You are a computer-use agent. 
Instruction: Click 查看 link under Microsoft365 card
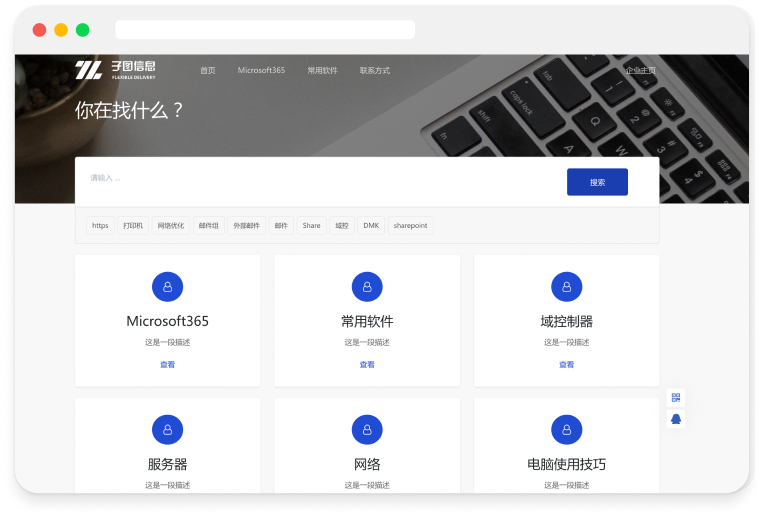click(167, 364)
